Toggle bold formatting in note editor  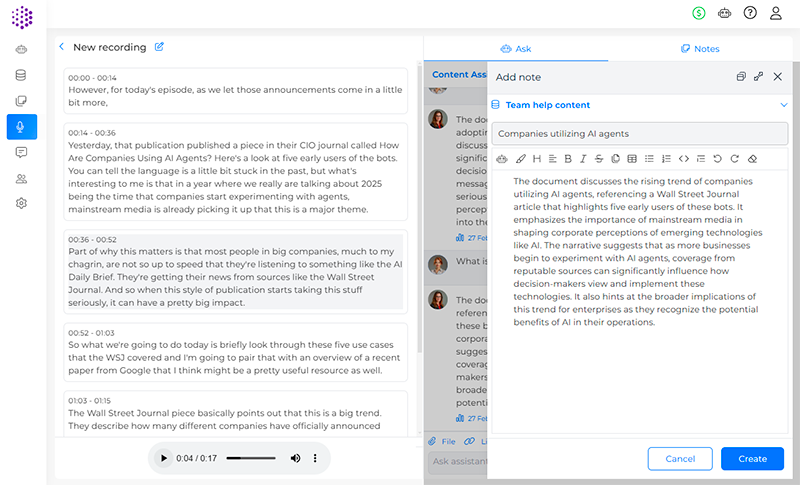pos(568,158)
